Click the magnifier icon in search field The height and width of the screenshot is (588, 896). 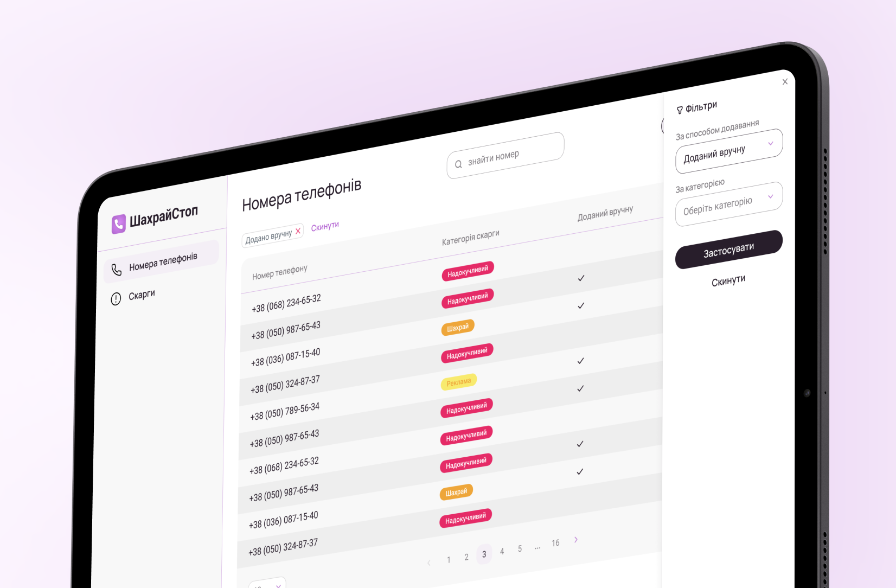click(x=458, y=164)
